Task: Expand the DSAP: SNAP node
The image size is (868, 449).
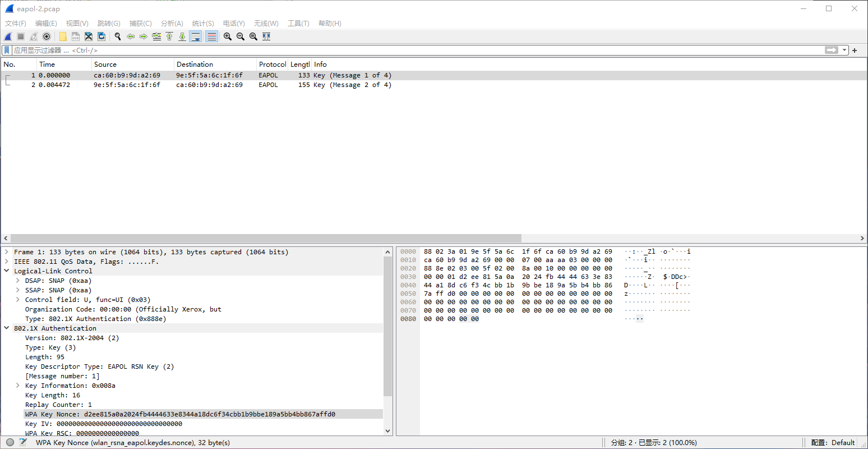Action: point(18,281)
